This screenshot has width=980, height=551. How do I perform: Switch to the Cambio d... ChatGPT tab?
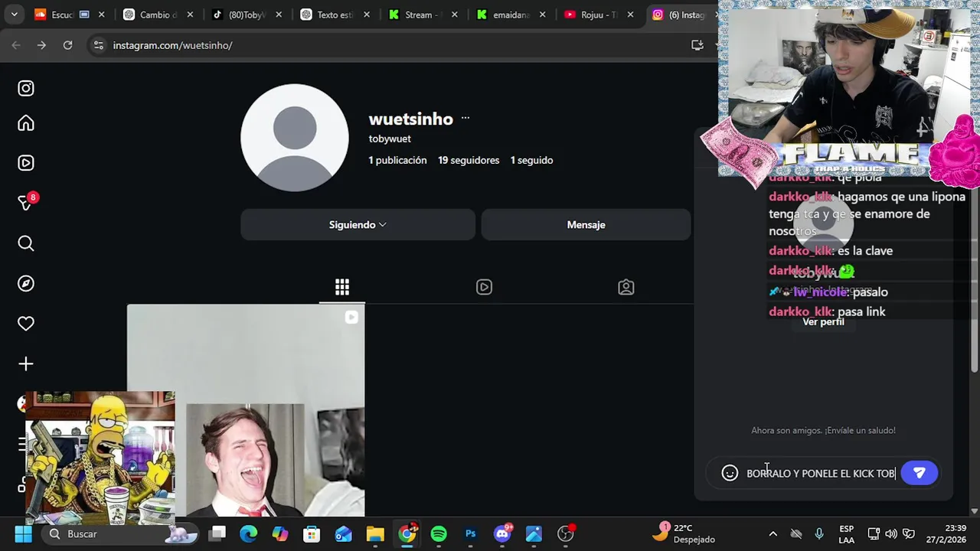[x=158, y=15]
